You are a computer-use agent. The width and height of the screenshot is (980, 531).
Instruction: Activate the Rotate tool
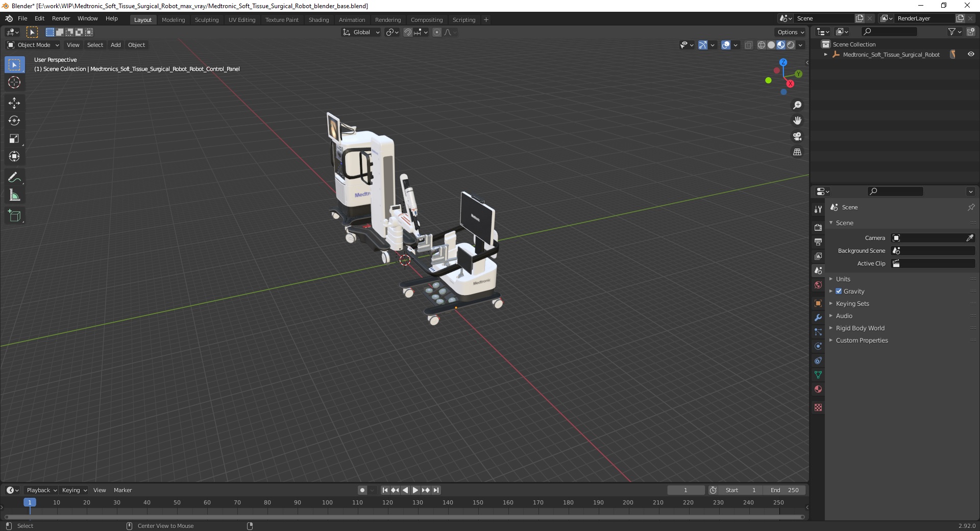pyautogui.click(x=14, y=121)
